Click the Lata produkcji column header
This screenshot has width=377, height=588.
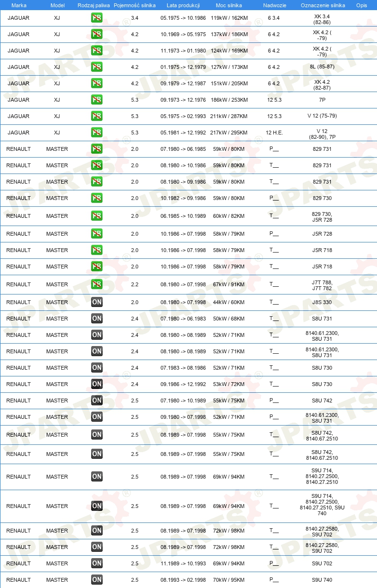coord(183,5)
